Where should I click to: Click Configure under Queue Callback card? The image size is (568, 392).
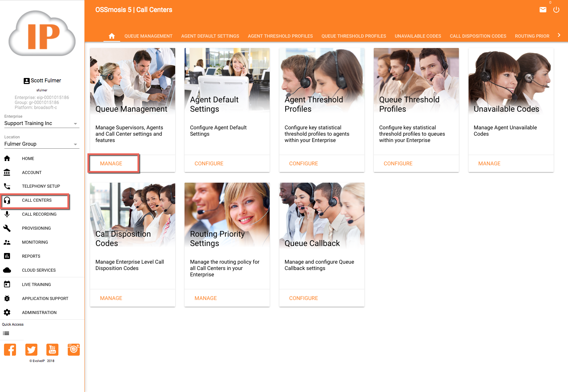pos(303,298)
